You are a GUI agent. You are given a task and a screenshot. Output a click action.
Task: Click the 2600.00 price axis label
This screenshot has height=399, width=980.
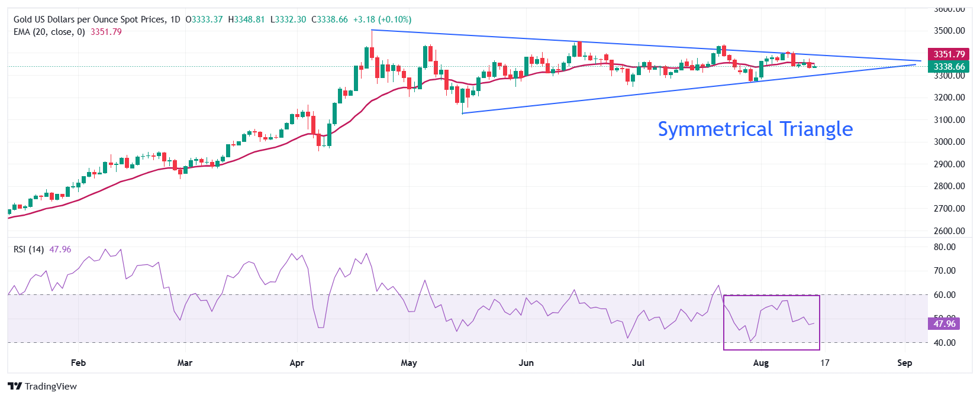949,231
